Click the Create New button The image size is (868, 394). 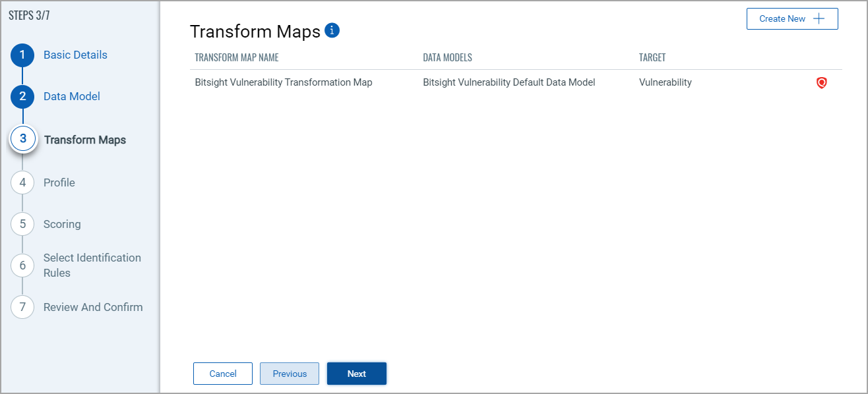coord(792,18)
